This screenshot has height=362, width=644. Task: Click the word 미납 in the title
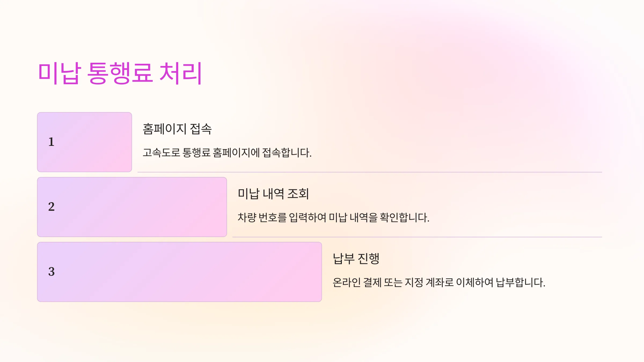click(60, 73)
